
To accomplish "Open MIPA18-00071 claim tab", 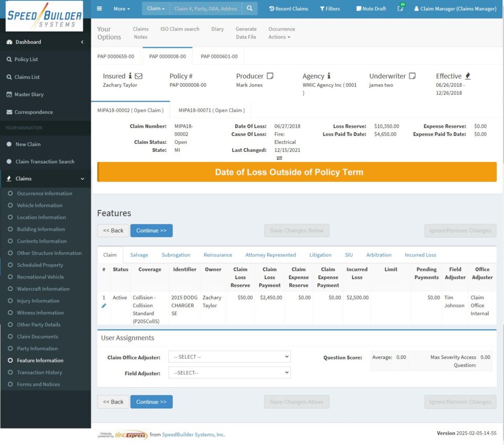I will [212, 110].
